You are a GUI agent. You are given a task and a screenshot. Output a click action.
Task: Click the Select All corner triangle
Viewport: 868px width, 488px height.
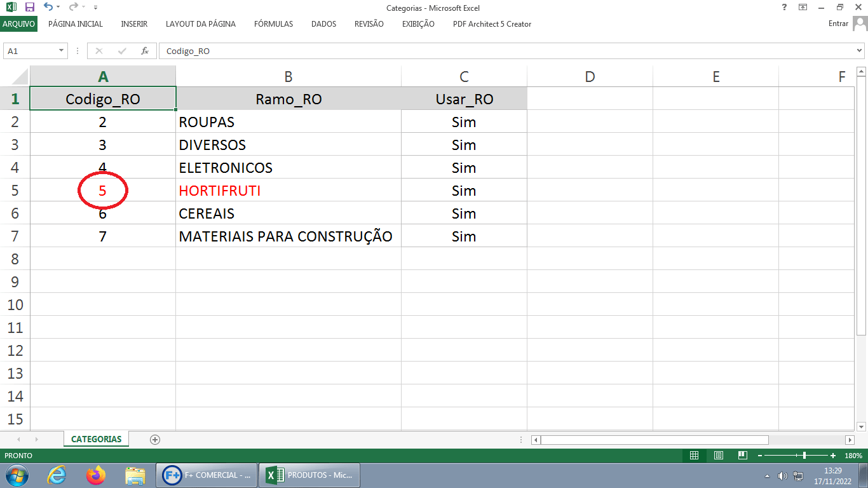click(15, 77)
